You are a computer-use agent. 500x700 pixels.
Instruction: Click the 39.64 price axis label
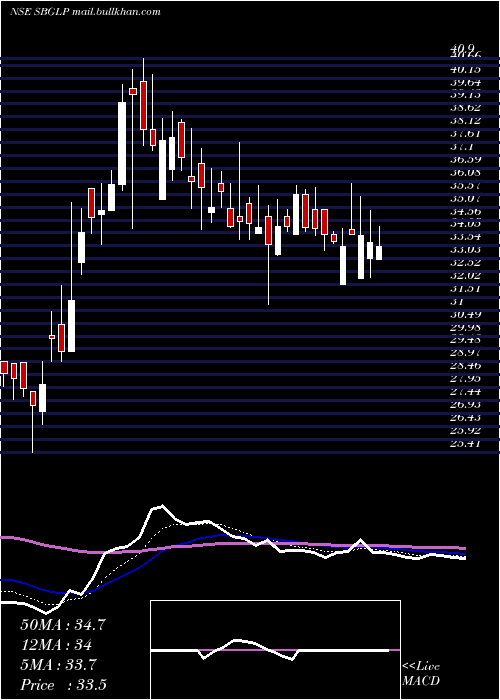pos(465,82)
